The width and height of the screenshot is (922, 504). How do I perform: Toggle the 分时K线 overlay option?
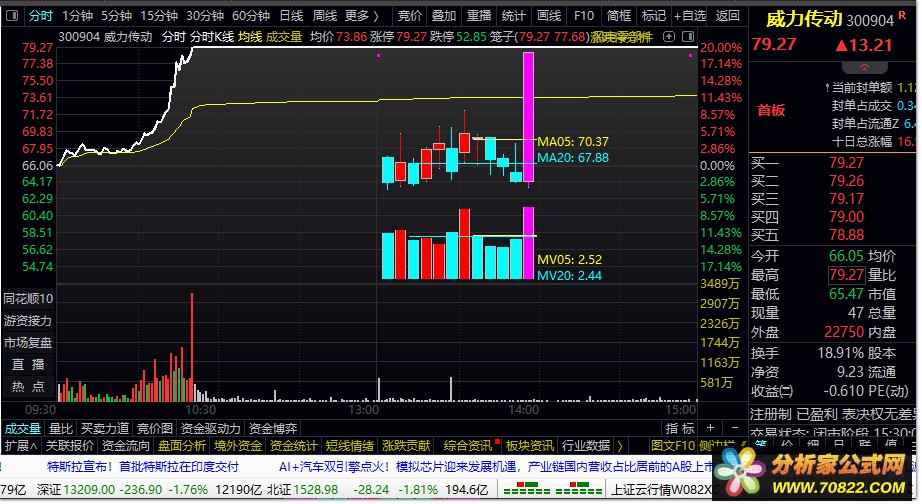(212, 37)
